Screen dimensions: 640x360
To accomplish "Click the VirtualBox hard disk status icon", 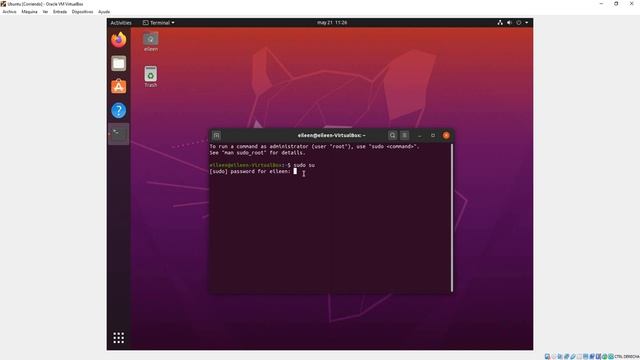I will pyautogui.click(x=547, y=356).
